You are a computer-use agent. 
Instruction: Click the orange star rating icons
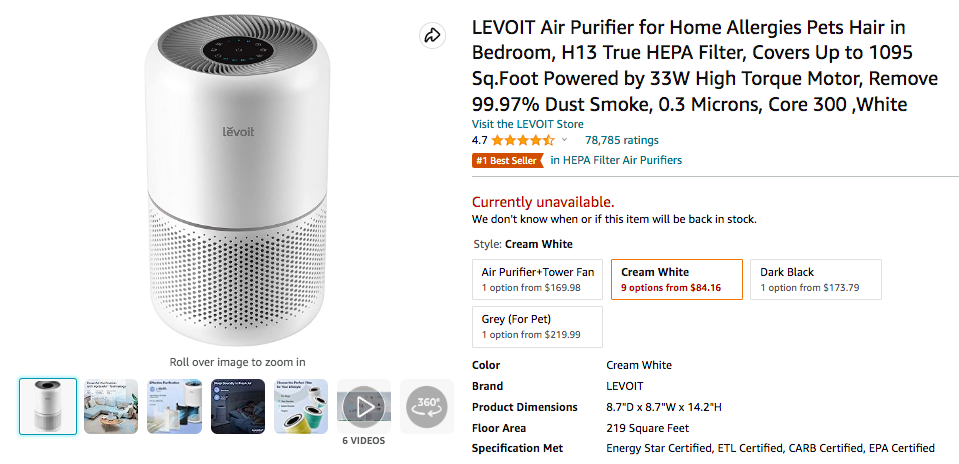pos(522,140)
